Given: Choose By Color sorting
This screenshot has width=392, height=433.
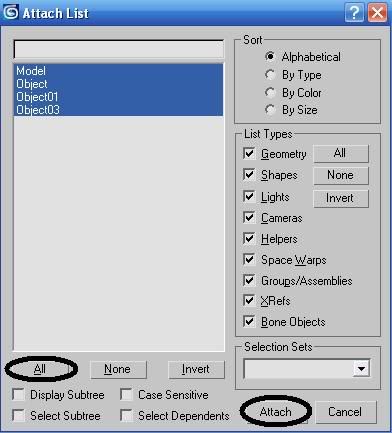Looking at the screenshot, I should tap(270, 92).
